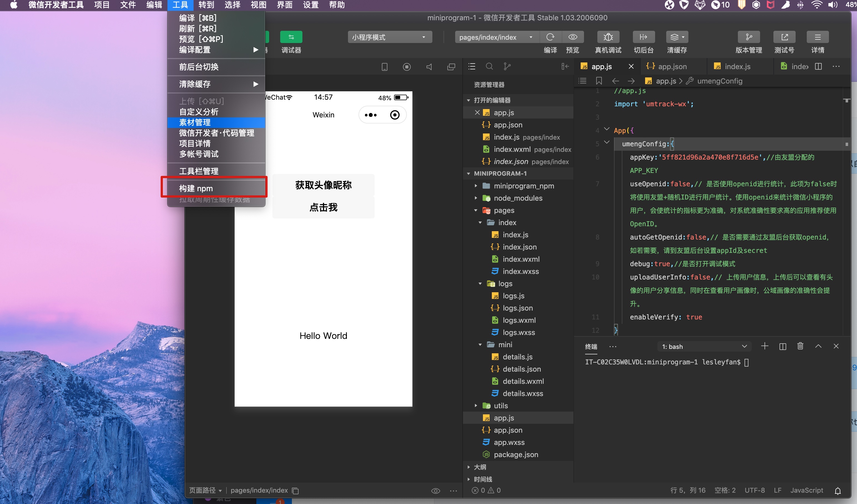Screen dimensions: 857x504
Task: Open the details (详情) hamburger icon
Action: click(x=818, y=37)
